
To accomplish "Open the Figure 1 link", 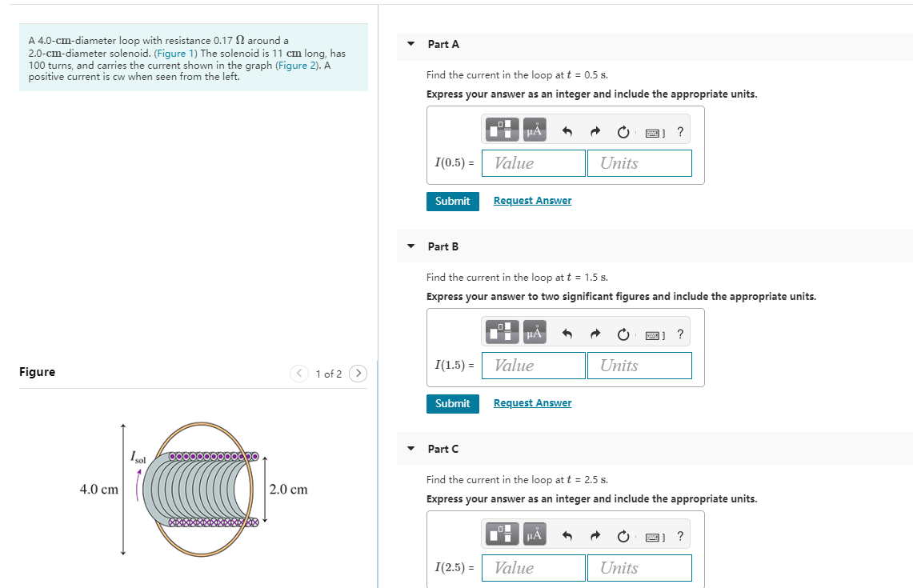I will point(174,53).
